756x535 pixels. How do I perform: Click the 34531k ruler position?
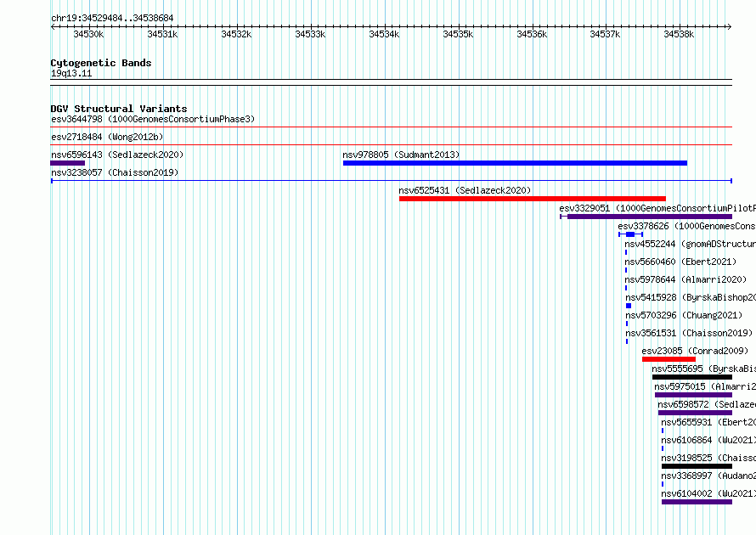(162, 34)
